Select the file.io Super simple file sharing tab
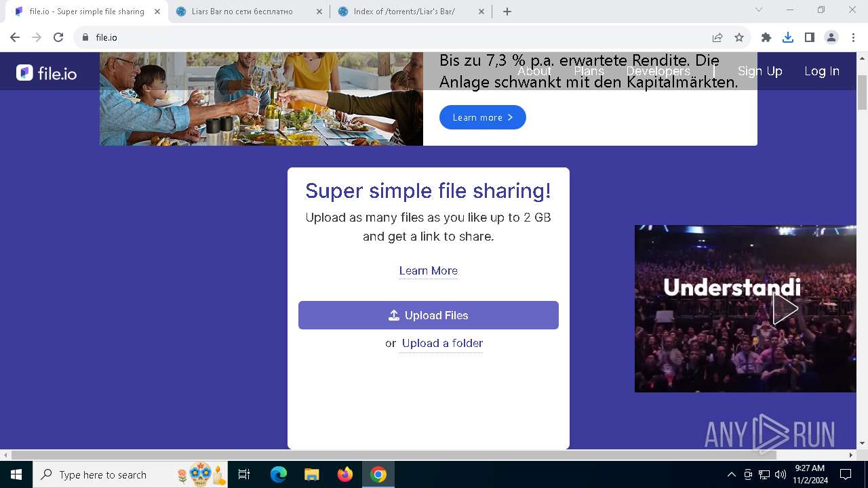 87,12
